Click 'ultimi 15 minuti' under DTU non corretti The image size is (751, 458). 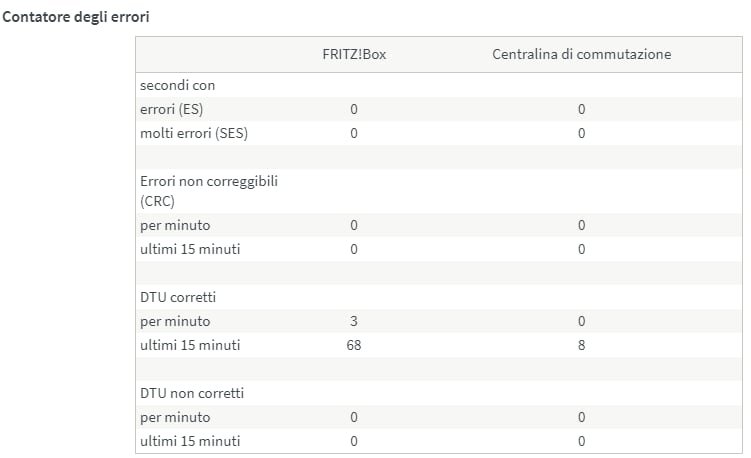coord(190,441)
